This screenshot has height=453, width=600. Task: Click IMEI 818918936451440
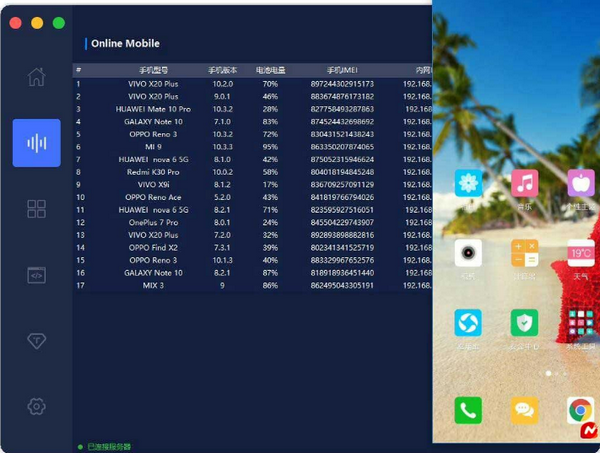tap(342, 273)
